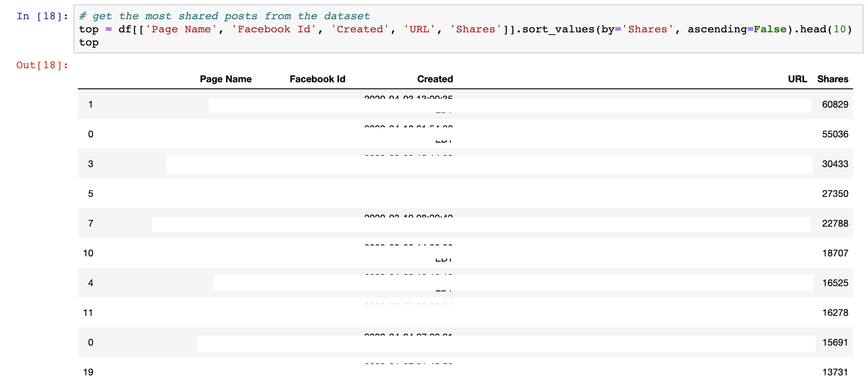Click the Created column header
Screen dimensions: 868x392
(x=434, y=79)
